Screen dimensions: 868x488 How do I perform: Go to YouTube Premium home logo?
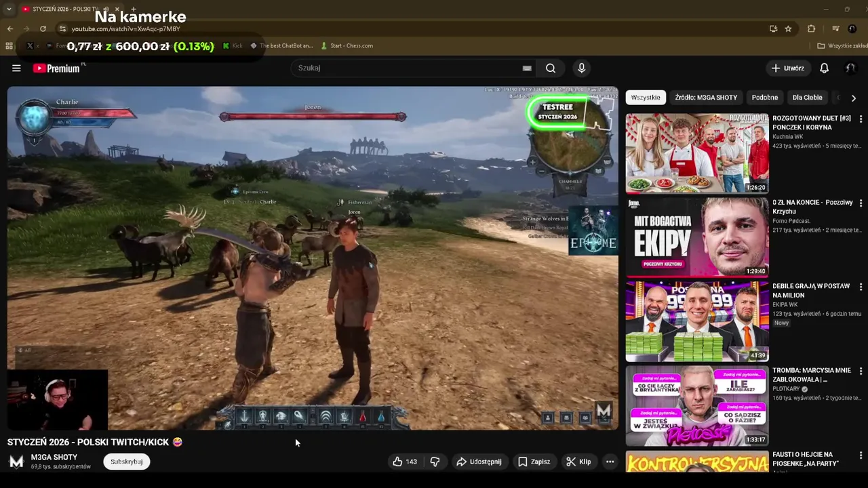pyautogui.click(x=56, y=68)
